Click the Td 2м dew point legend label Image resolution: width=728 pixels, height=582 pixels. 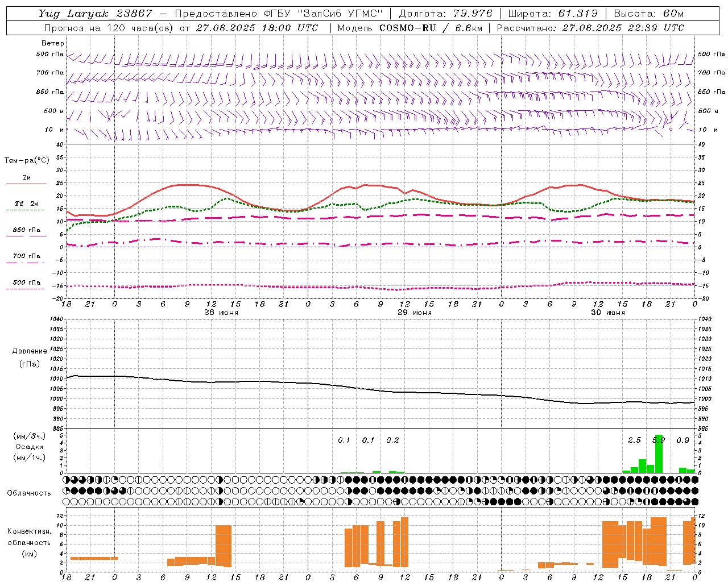27,203
